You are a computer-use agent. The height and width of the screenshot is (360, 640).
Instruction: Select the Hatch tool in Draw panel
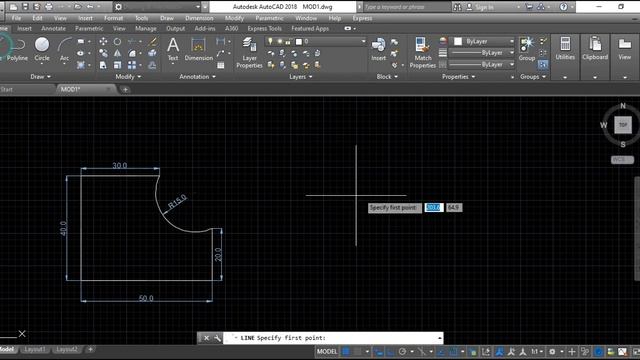tap(80, 65)
